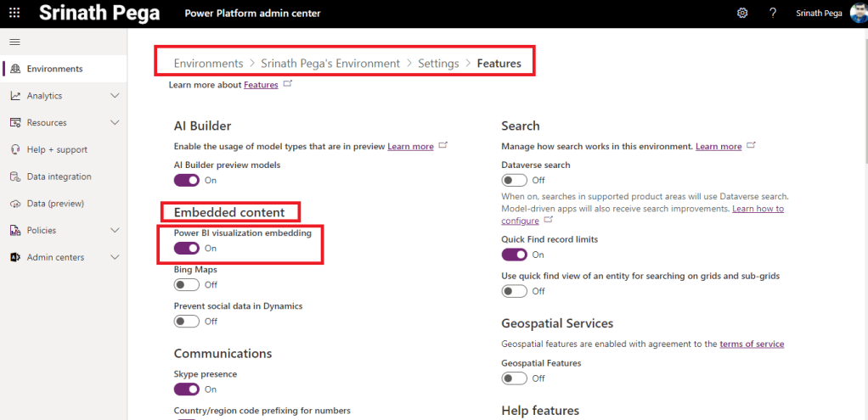
Task: Click the Learn how to configure link
Action: point(758,209)
